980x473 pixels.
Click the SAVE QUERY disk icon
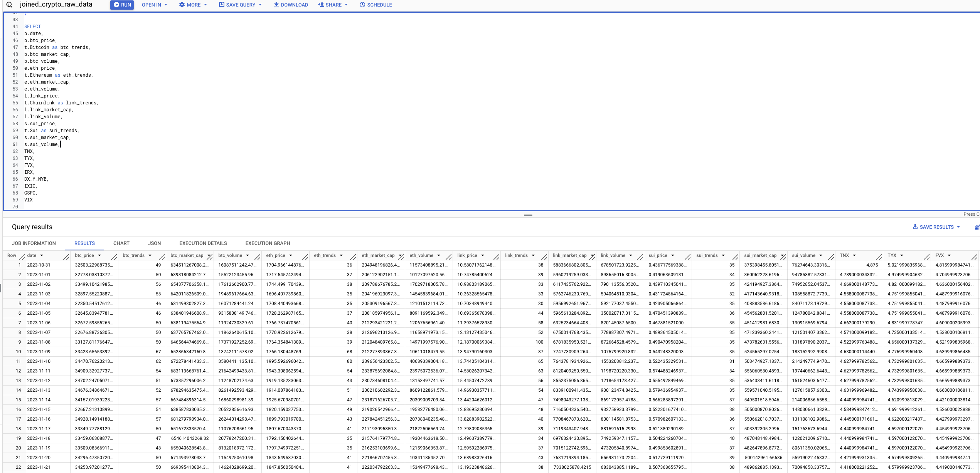pyautogui.click(x=222, y=5)
